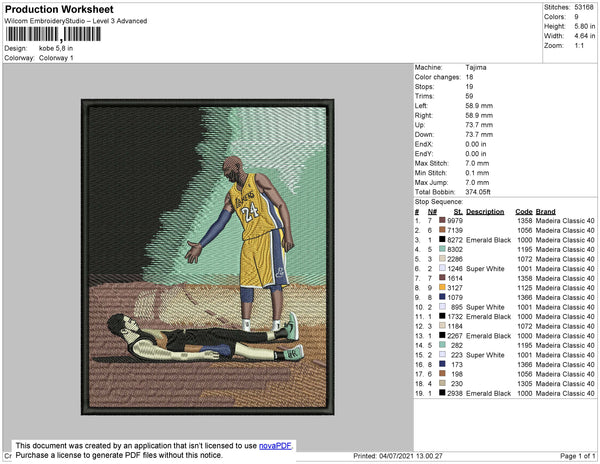Select 'Super White' in stop row 10
Image resolution: width=600 pixels, height=464 pixels.
[485, 307]
